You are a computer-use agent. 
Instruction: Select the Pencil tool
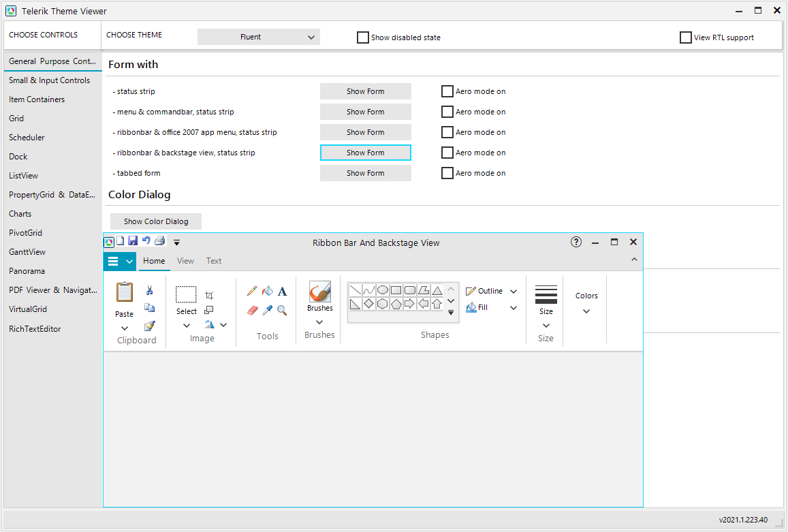pyautogui.click(x=252, y=291)
